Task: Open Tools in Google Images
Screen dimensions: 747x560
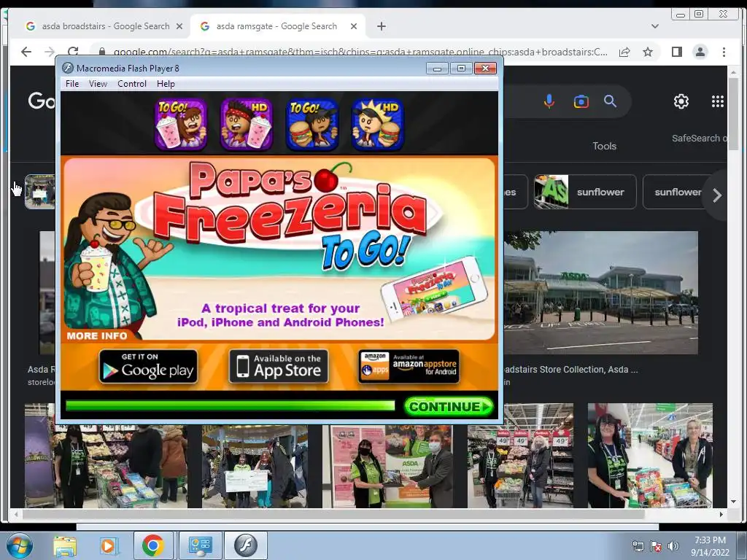Action: [x=604, y=146]
